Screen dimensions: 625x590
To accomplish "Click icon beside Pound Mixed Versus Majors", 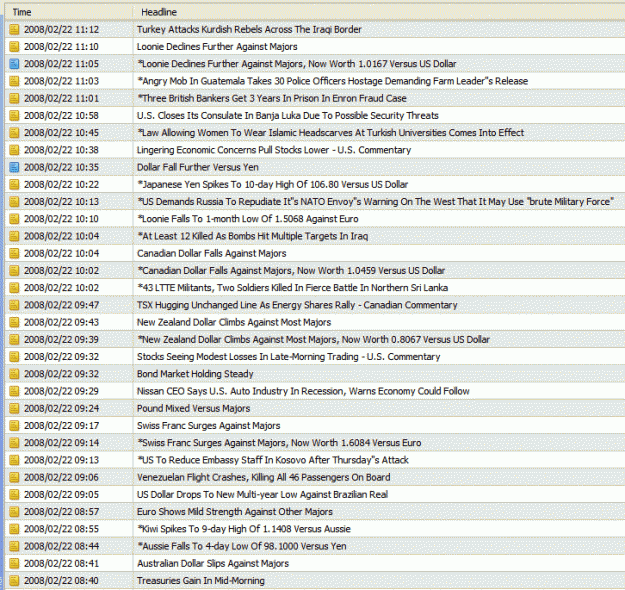I will pyautogui.click(x=14, y=409).
